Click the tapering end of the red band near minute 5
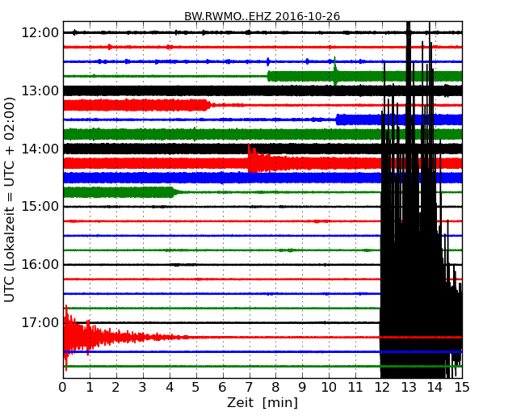 (x=208, y=105)
